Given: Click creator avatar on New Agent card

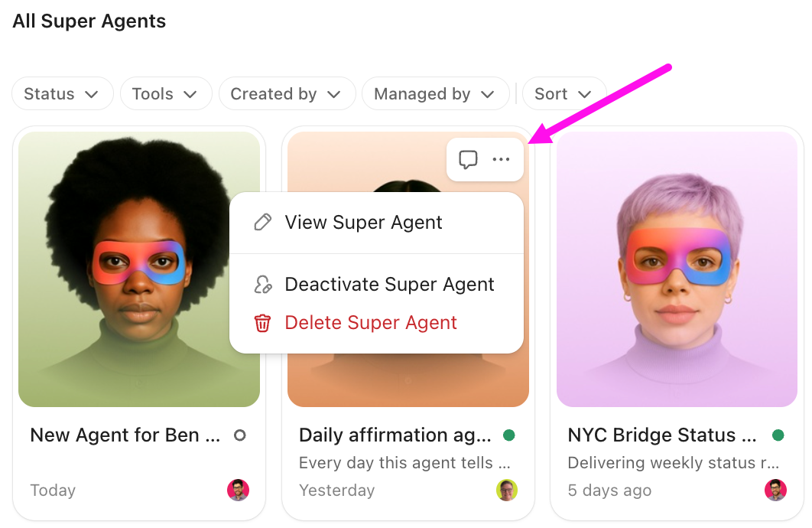Looking at the screenshot, I should (238, 491).
